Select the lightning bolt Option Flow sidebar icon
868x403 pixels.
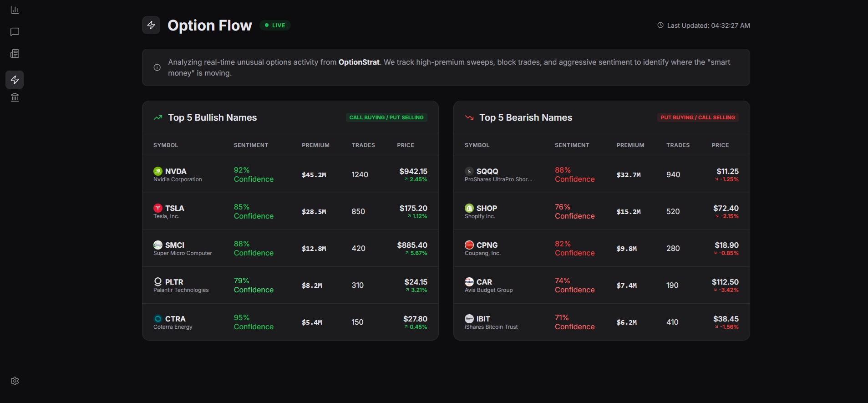coord(15,80)
